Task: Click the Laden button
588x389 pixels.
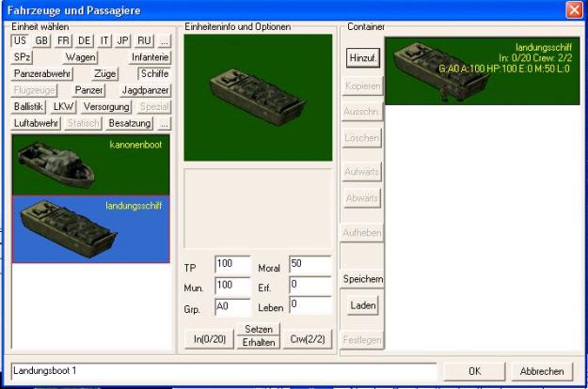Action: [x=363, y=305]
